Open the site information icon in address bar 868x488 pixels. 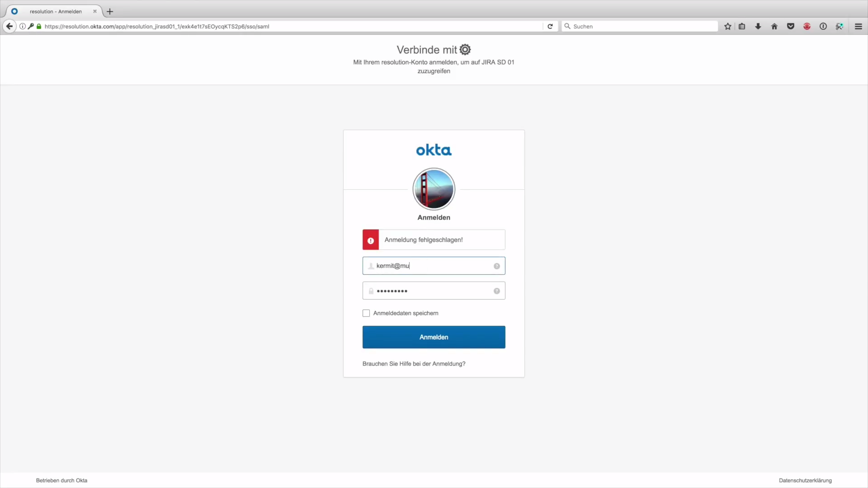pyautogui.click(x=23, y=26)
